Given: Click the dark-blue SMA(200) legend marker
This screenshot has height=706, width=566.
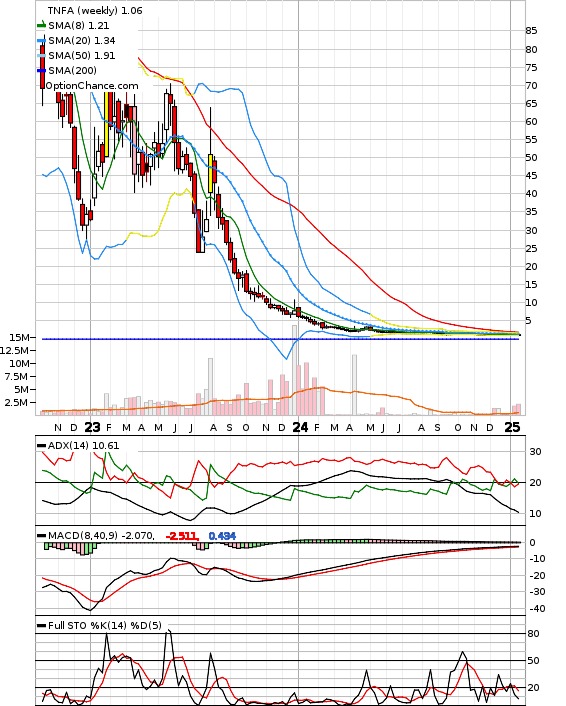Looking at the screenshot, I should tap(41, 70).
